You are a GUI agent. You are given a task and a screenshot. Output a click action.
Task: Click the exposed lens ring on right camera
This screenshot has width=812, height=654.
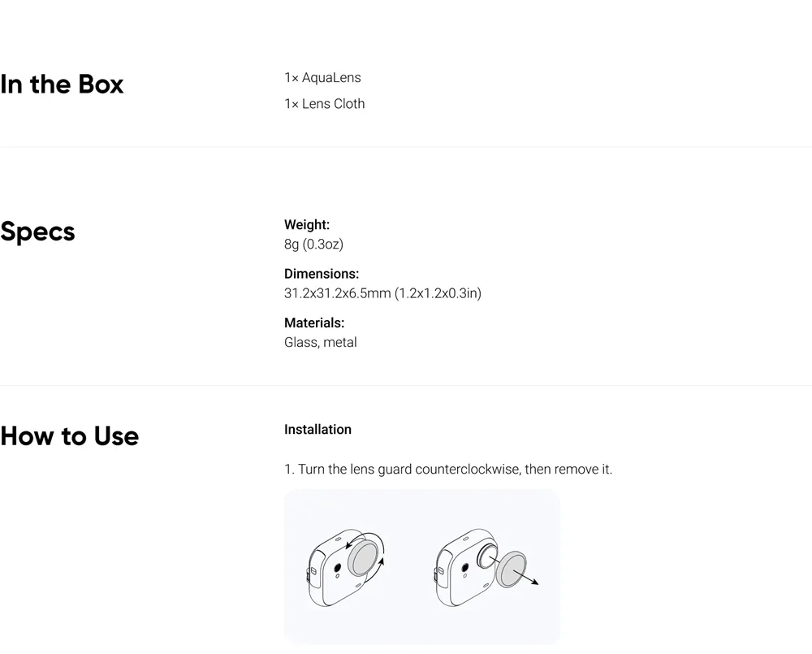point(486,555)
